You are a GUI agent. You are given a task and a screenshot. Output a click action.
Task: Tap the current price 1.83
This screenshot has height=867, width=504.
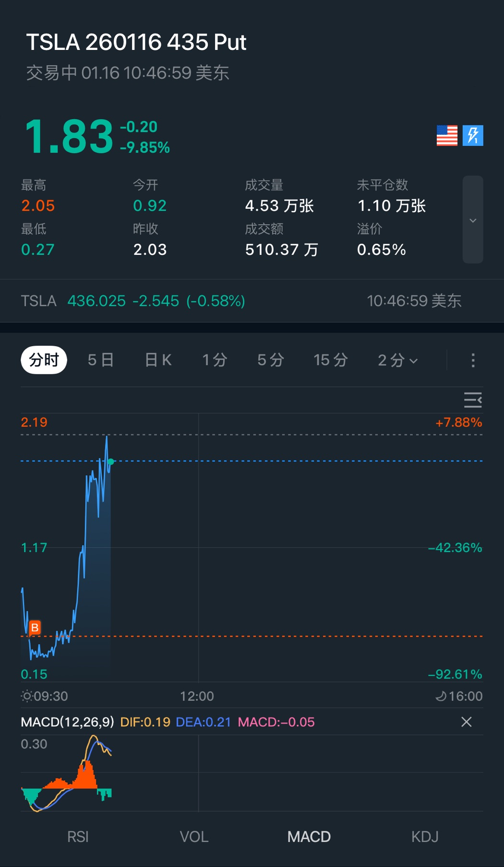69,137
